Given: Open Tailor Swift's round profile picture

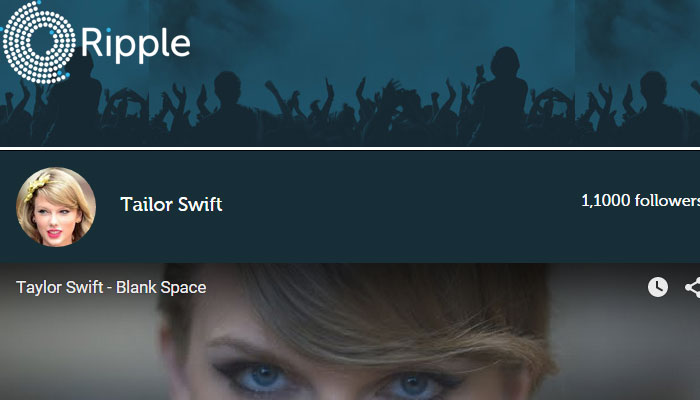Looking at the screenshot, I should pos(56,207).
